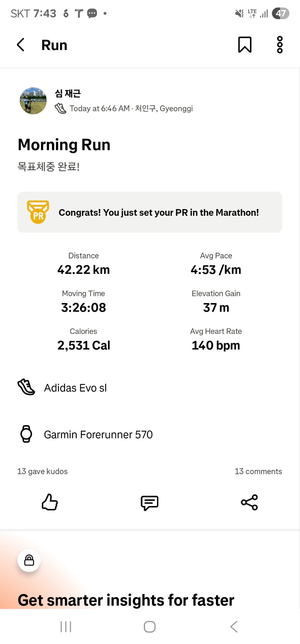The width and height of the screenshot is (300, 644).
Task: Open the three-dot more options menu
Action: click(x=280, y=45)
